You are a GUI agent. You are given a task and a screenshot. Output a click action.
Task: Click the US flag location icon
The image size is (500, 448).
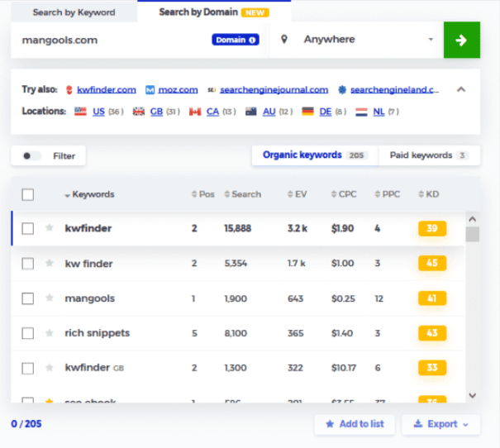(81, 112)
